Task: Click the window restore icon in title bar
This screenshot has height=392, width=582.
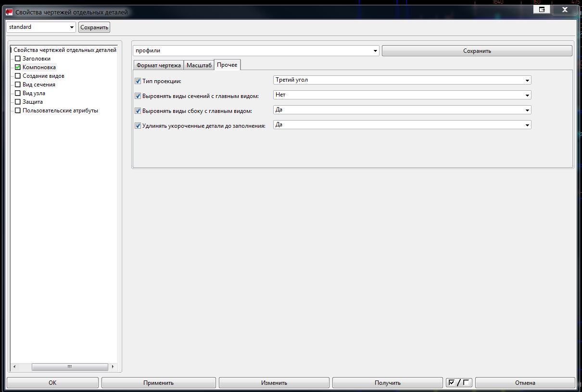Action: click(x=542, y=9)
